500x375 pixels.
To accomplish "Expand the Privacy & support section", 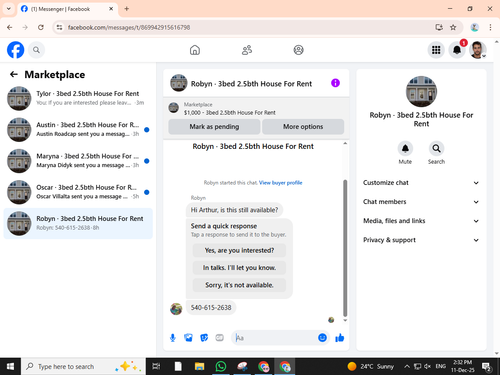I will (x=421, y=240).
